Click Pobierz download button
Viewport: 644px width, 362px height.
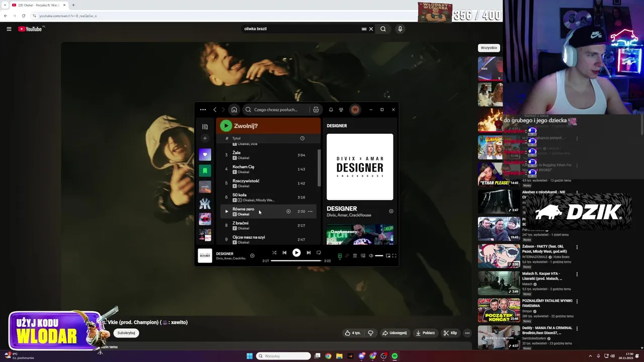tap(425, 333)
